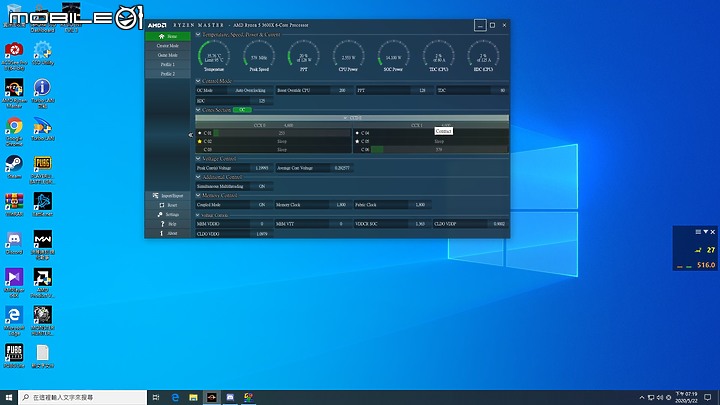Click the TDC (CPU) gauge
The height and width of the screenshot is (405, 720).
[439, 56]
